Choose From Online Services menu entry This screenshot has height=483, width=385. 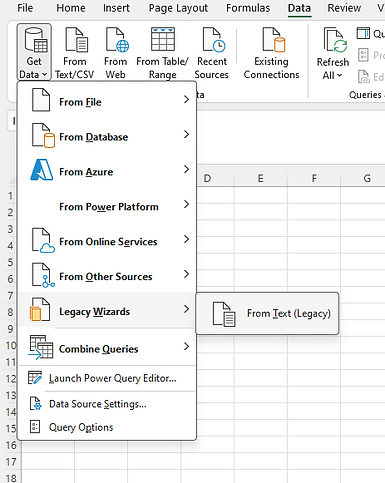coord(107,241)
